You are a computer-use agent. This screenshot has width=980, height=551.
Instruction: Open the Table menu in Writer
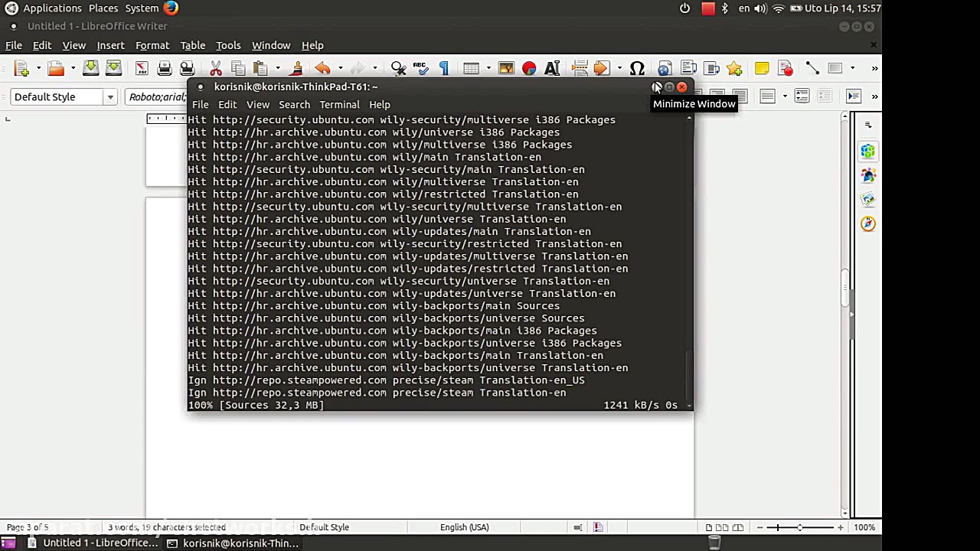click(193, 45)
